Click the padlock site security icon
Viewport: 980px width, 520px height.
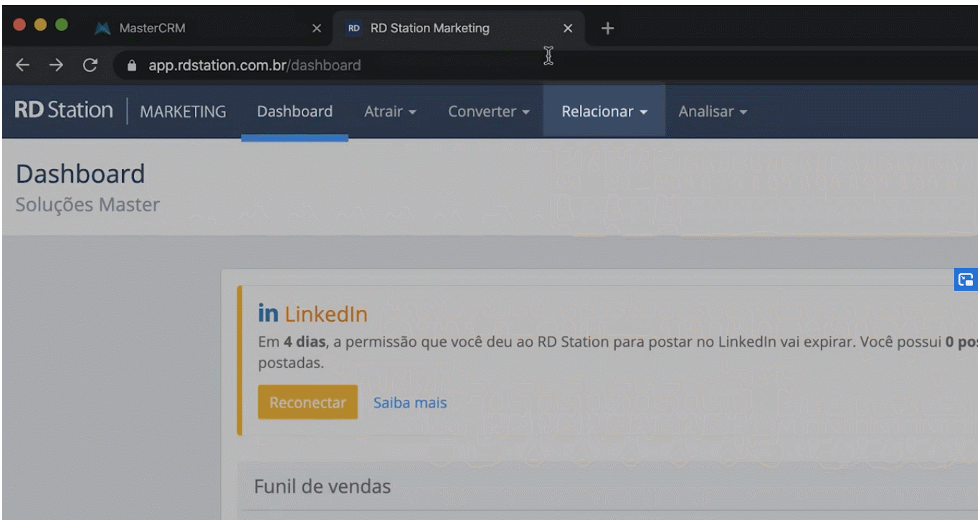pyautogui.click(x=130, y=65)
